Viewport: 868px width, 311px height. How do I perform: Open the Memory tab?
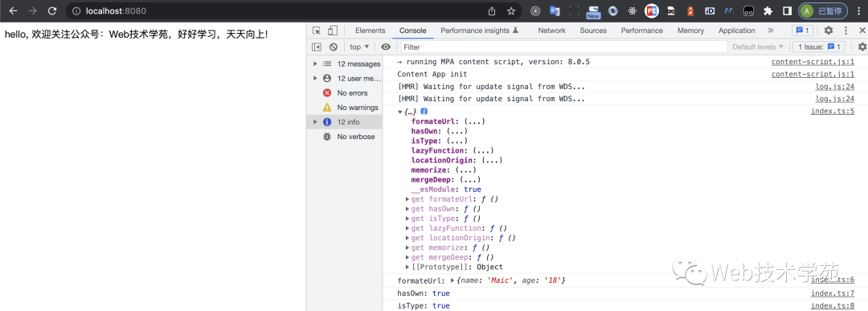(x=691, y=31)
